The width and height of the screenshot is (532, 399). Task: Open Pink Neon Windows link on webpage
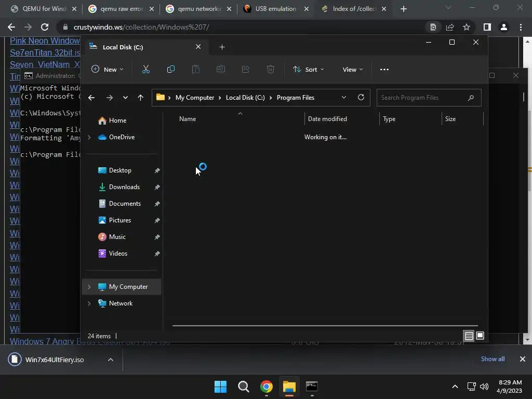point(45,41)
